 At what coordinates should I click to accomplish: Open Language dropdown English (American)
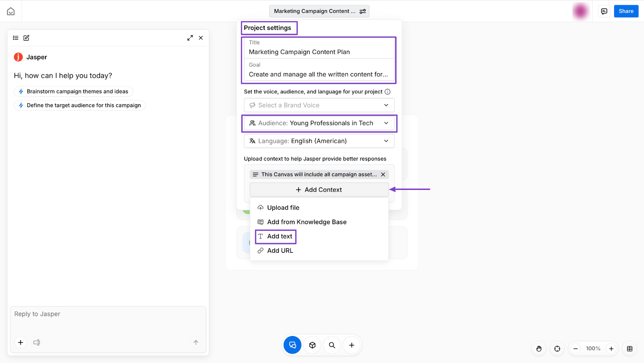point(319,141)
